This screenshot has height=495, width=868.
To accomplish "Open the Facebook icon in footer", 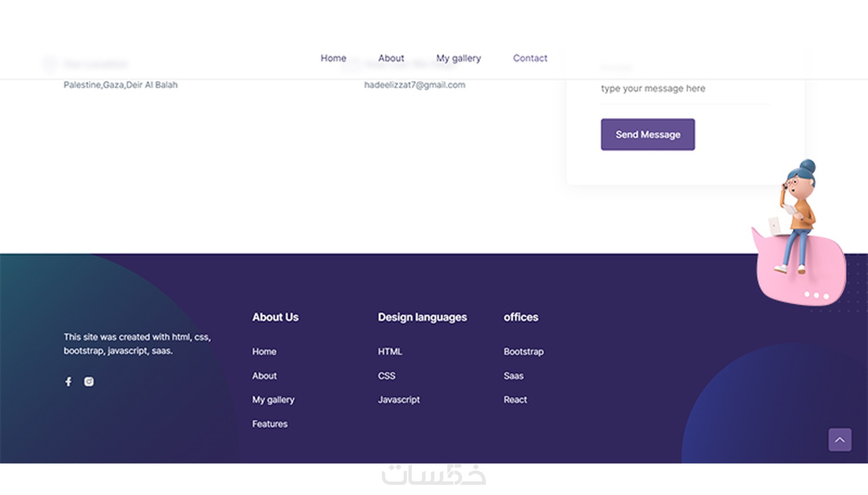I will click(68, 382).
